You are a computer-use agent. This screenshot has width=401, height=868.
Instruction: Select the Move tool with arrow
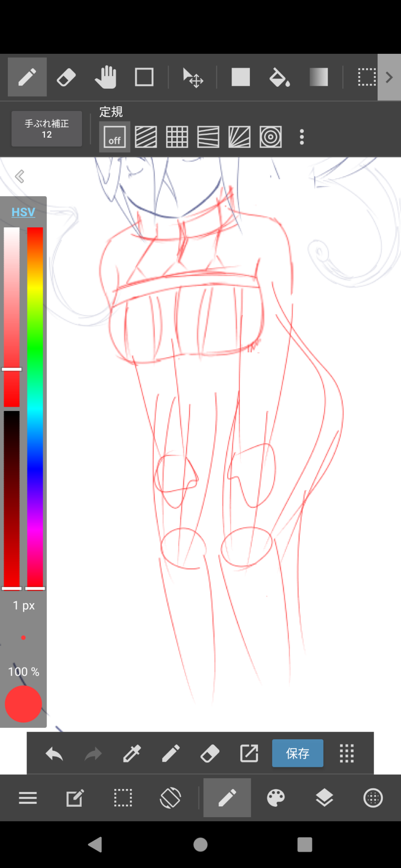coord(193,78)
